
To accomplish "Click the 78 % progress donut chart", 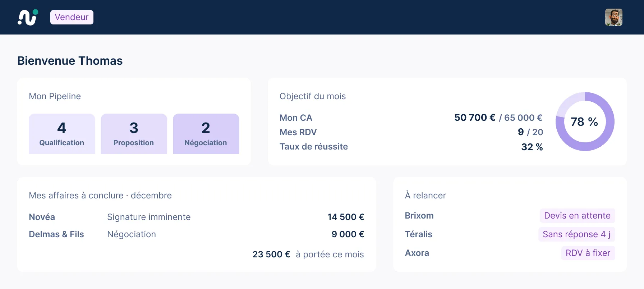I will point(585,121).
